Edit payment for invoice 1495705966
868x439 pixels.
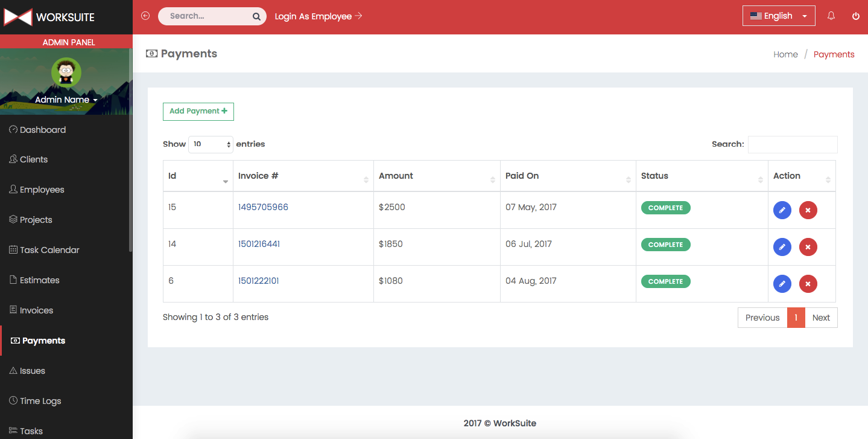coord(782,210)
